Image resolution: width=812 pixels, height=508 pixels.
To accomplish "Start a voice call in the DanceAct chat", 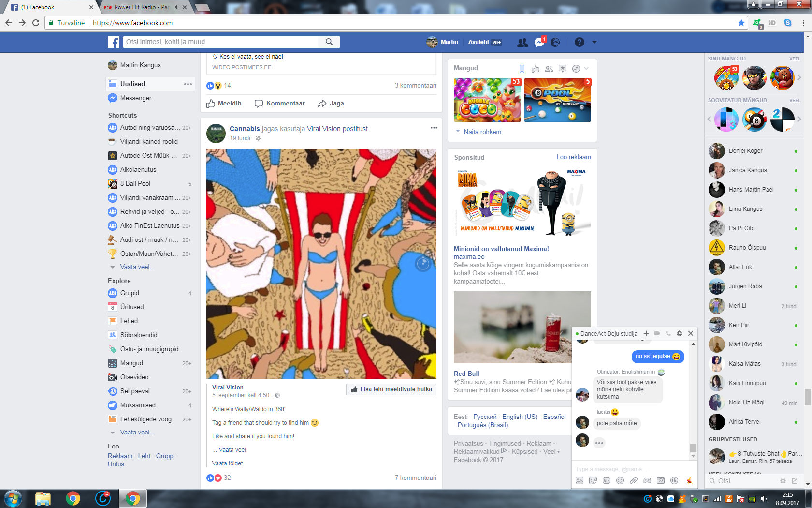I will pyautogui.click(x=668, y=333).
